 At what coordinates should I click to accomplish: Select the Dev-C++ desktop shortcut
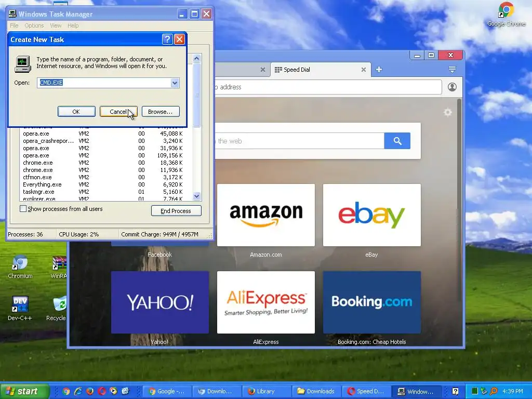pos(20,309)
